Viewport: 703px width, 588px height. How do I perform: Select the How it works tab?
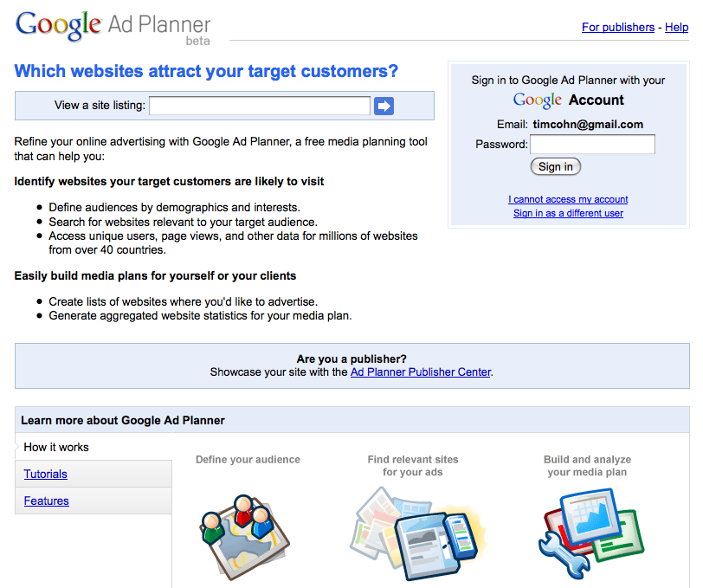point(56,447)
